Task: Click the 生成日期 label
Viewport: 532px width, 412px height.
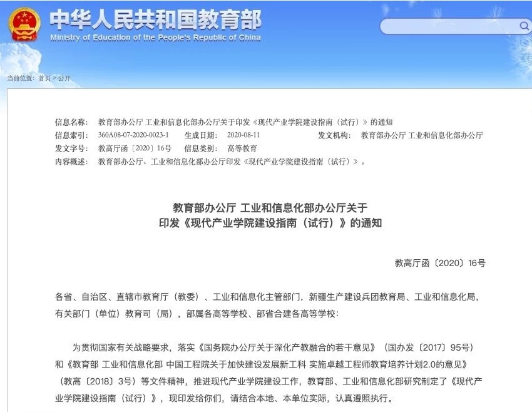Action: (201, 135)
